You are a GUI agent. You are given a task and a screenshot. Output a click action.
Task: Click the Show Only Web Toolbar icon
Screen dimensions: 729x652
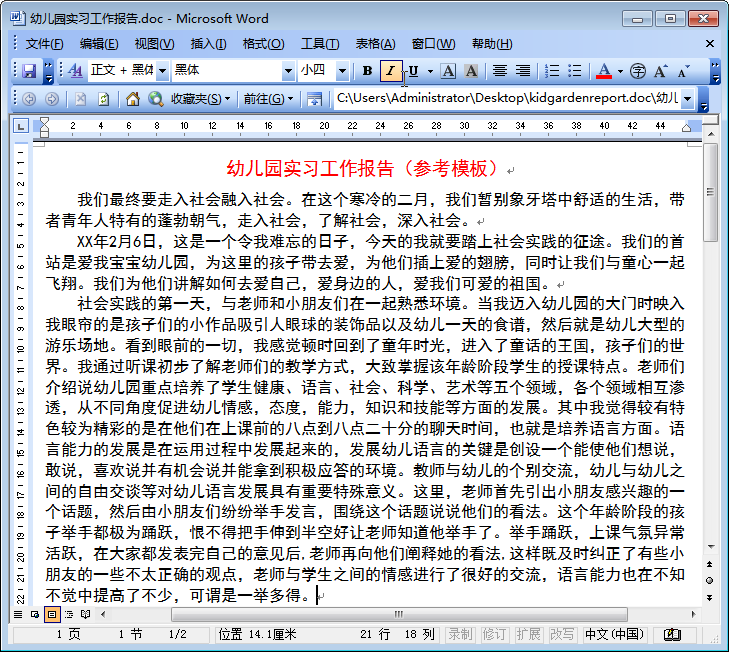tap(315, 99)
